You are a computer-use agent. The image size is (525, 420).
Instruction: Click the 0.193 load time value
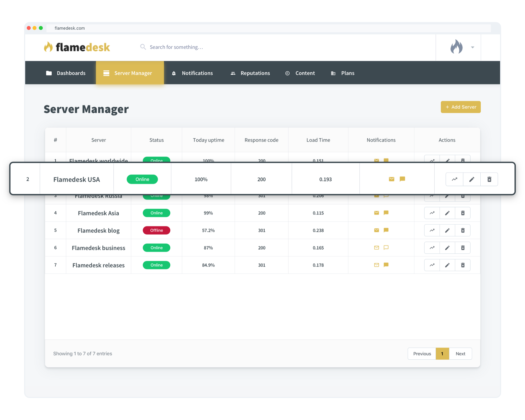coord(325,179)
